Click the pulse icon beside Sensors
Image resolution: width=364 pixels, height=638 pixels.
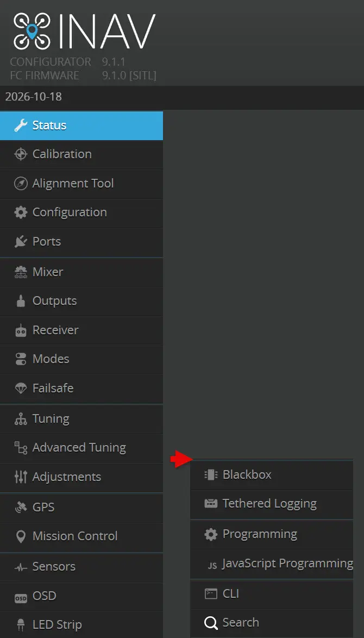pos(20,567)
